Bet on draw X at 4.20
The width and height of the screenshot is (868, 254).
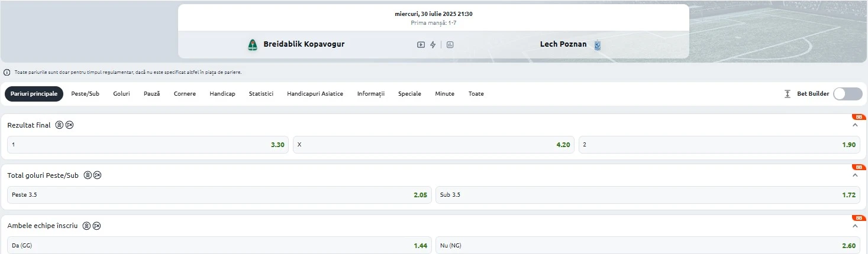pos(434,145)
